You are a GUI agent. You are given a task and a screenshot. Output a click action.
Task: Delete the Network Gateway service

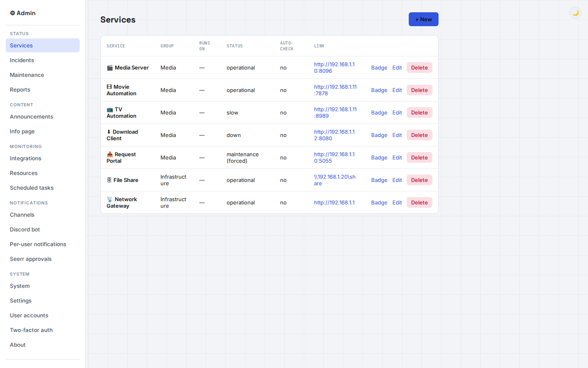pyautogui.click(x=419, y=203)
